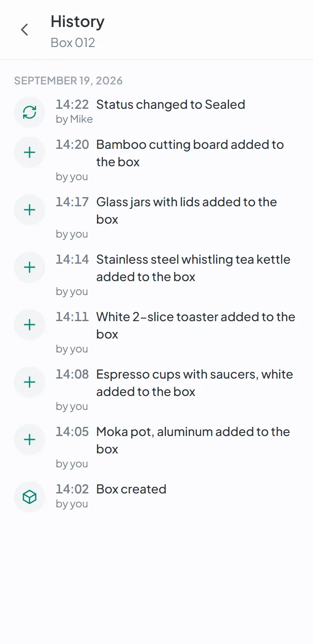Viewport: 313px width, 644px height.
Task: Click the plus icon for White toaster entry
Action: coord(30,325)
